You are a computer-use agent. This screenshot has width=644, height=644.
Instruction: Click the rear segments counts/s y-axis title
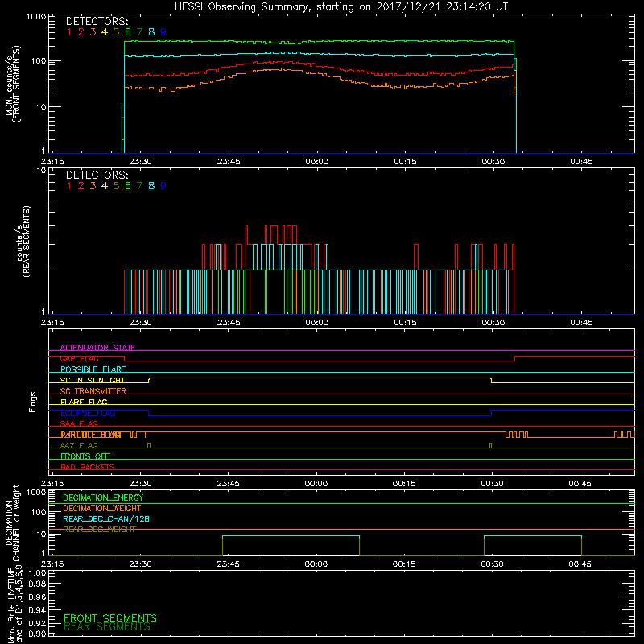(x=24, y=241)
